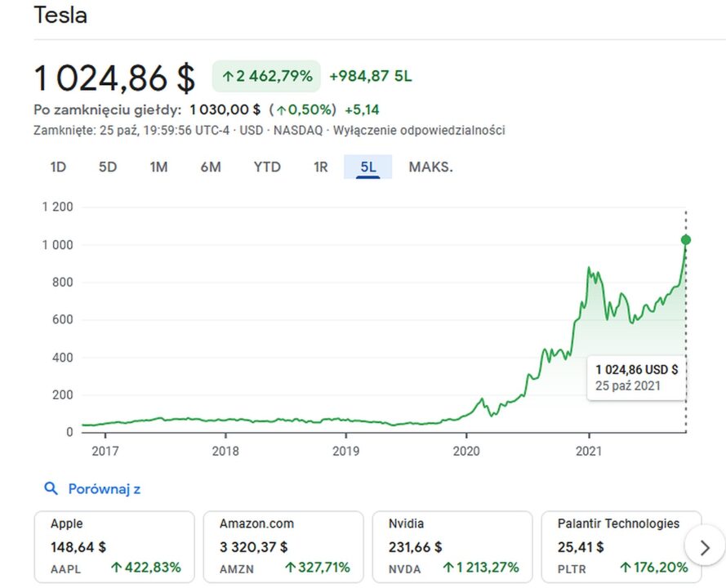The width and height of the screenshot is (726, 588).
Task: Click the Tesla heading
Action: click(x=60, y=15)
